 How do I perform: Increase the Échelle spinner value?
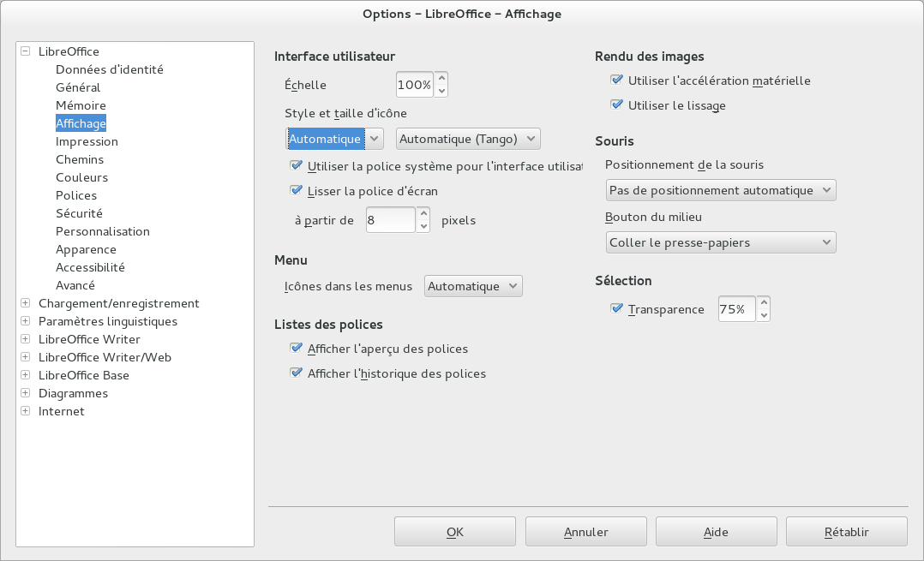441,78
